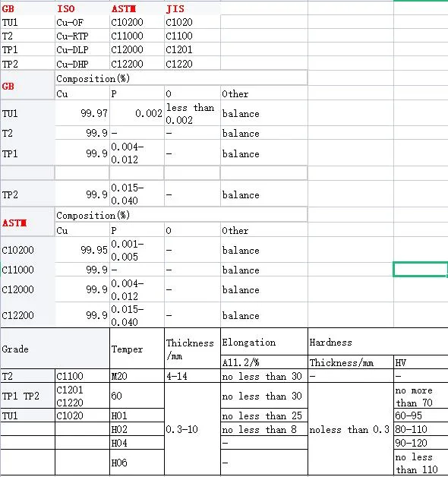Select the H06 temper cell

coord(137,463)
